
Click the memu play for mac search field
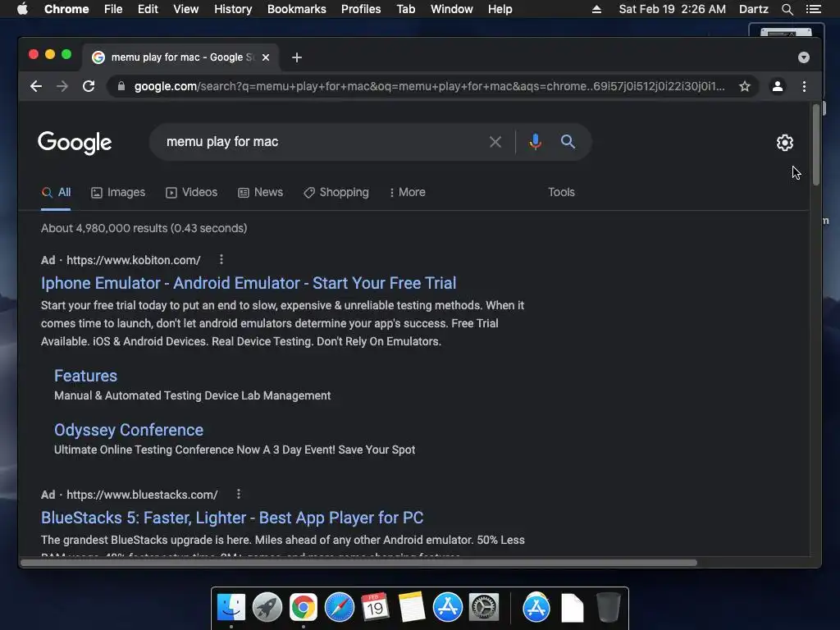pyautogui.click(x=322, y=142)
